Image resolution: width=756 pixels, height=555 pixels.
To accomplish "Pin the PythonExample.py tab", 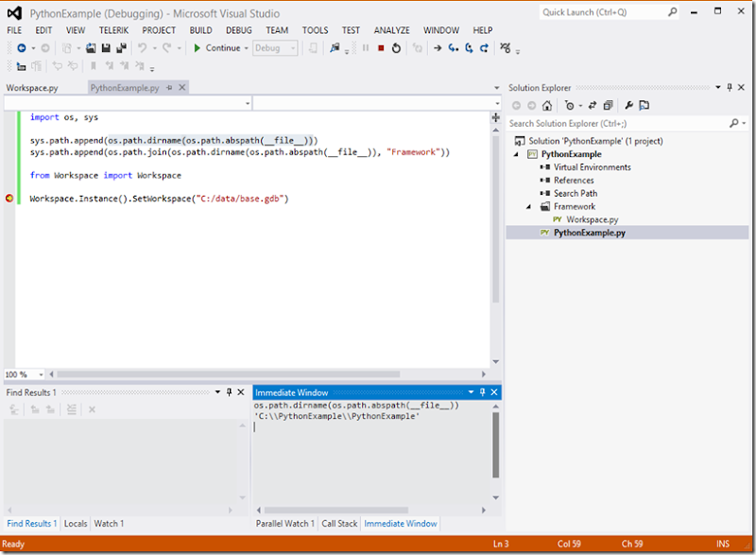I will pos(169,87).
